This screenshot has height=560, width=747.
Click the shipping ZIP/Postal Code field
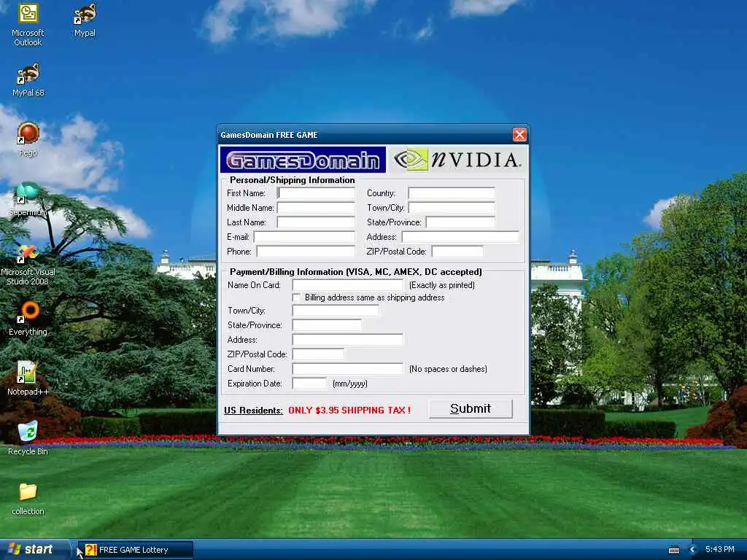pyautogui.click(x=457, y=252)
